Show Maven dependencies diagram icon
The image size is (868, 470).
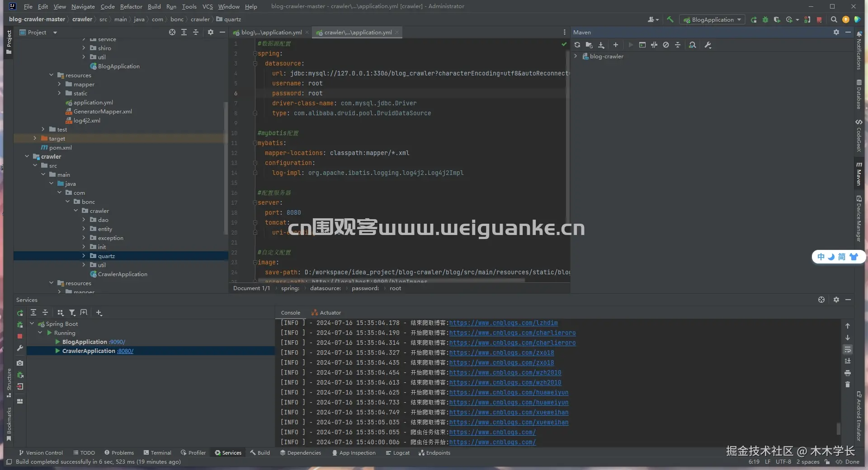tap(693, 45)
